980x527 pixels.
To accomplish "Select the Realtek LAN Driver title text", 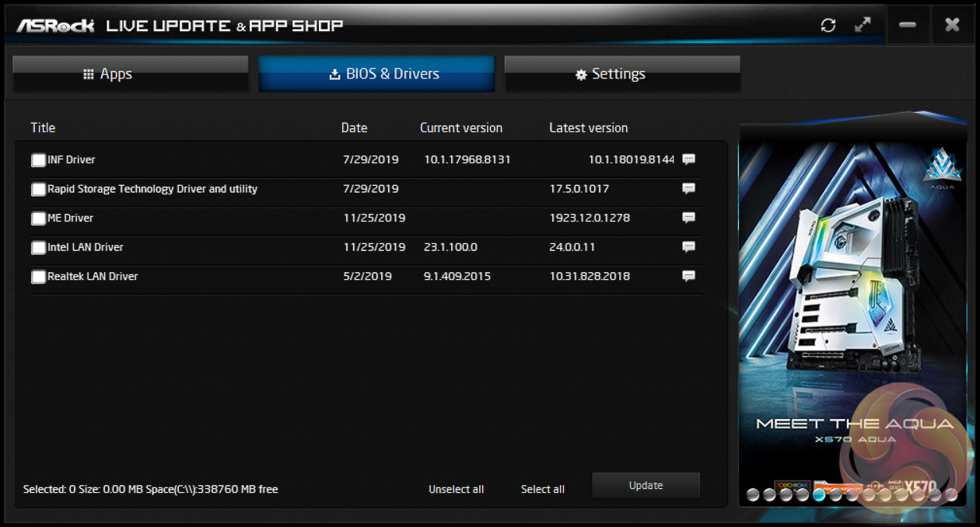I will [93, 276].
